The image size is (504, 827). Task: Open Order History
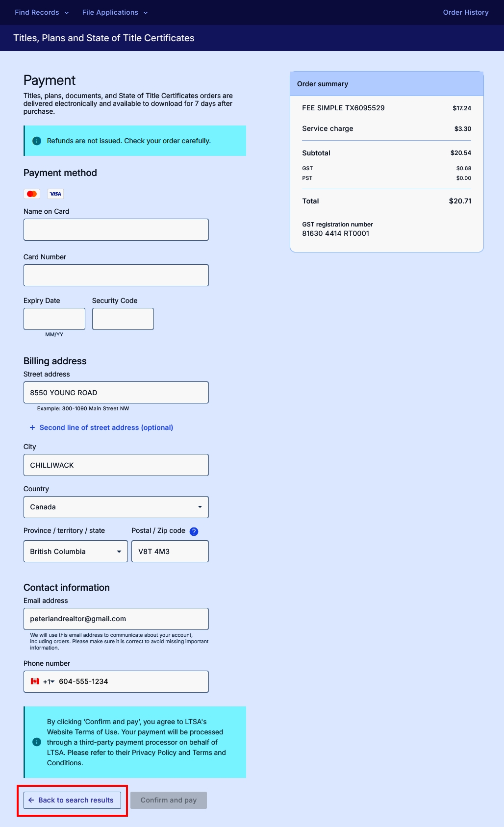[x=466, y=12]
